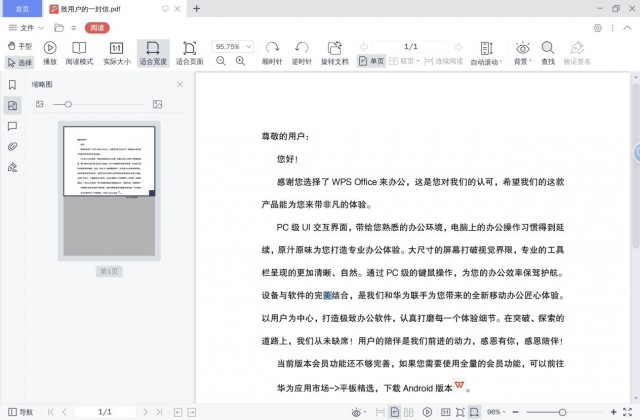Screen dimensions: 640x420
Task: Start slideshow with 播放 icon
Action: (x=50, y=53)
